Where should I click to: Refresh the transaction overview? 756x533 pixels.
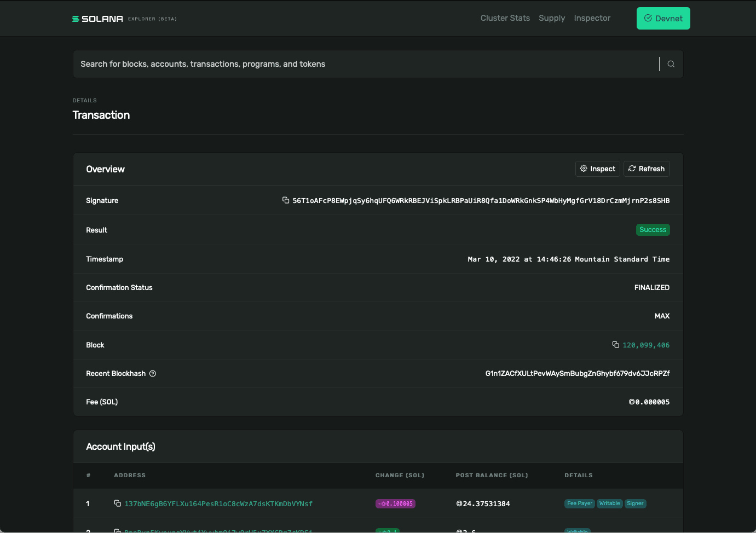(647, 169)
